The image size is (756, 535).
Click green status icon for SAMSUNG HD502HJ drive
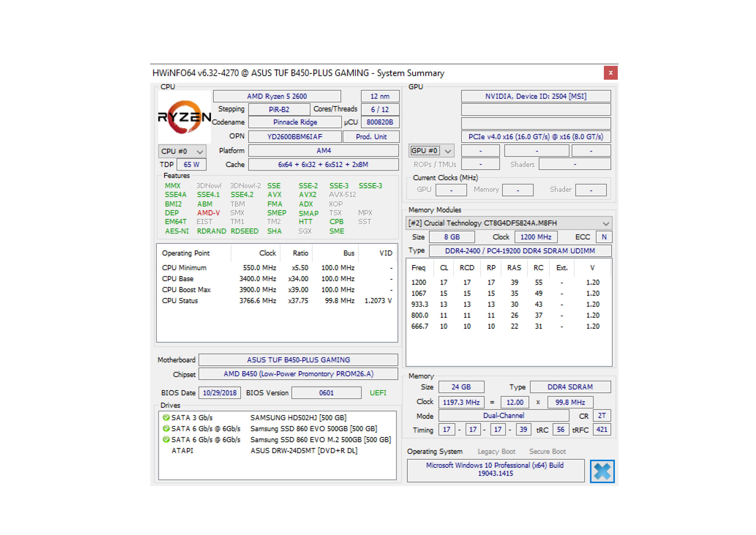tap(166, 417)
